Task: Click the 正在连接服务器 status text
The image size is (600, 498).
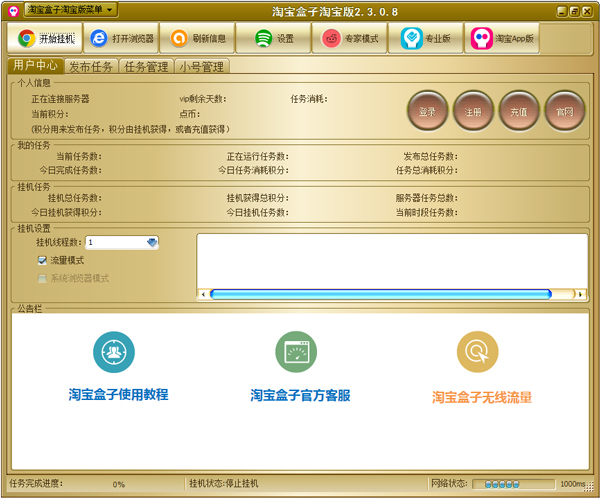Action: [60, 99]
